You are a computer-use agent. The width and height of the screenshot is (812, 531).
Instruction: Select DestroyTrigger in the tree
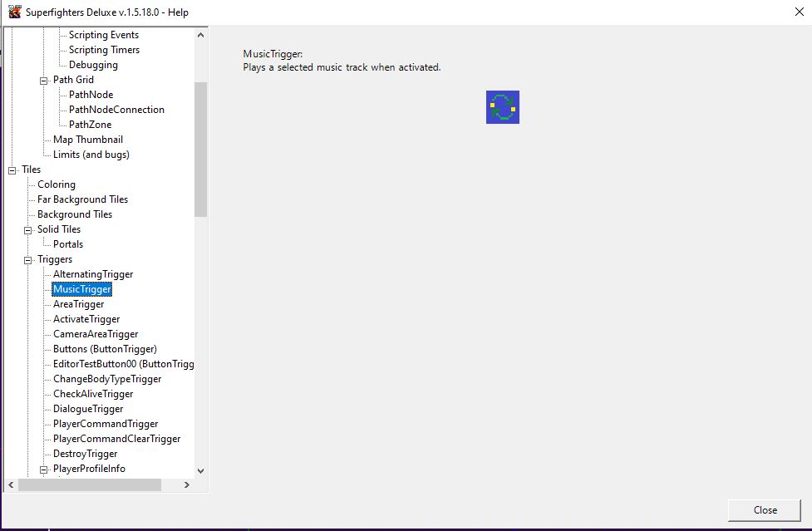[86, 455]
